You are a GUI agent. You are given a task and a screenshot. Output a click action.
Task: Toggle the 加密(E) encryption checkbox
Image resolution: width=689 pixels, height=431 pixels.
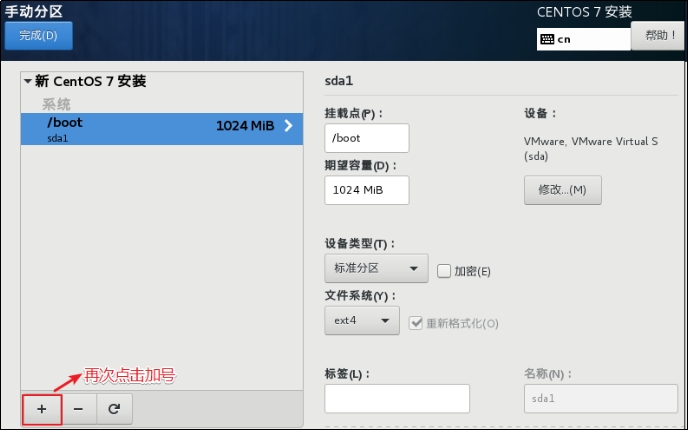[444, 271]
